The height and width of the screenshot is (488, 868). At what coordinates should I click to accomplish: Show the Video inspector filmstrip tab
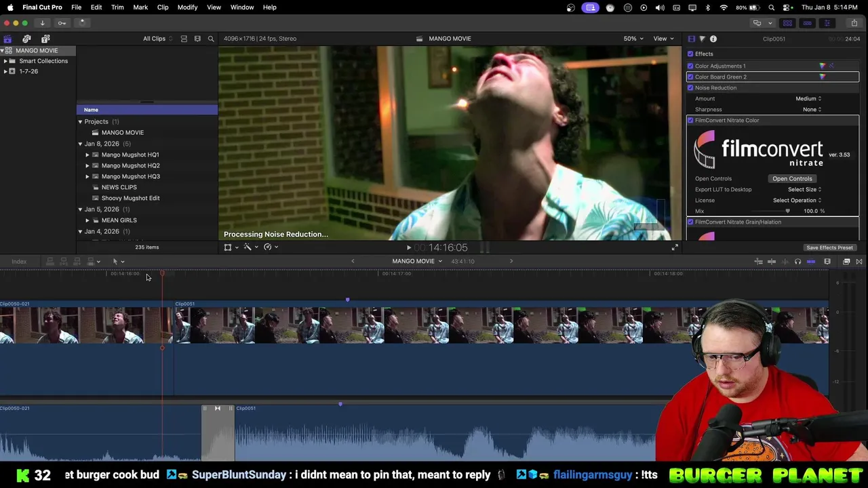click(x=691, y=39)
